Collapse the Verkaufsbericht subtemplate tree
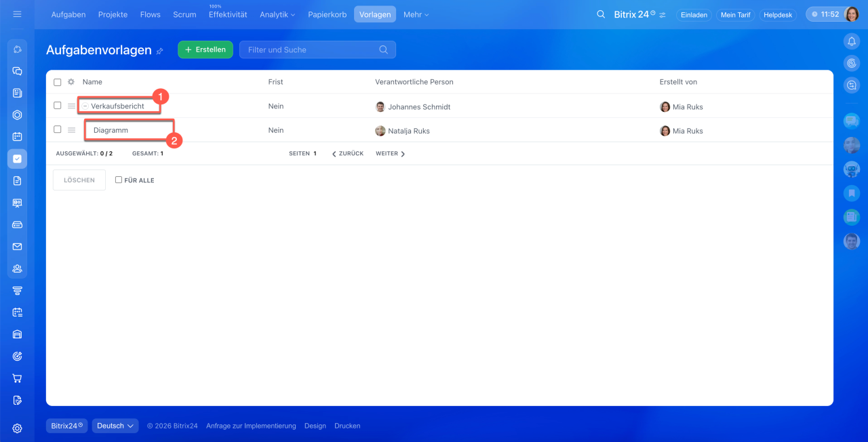 point(85,106)
